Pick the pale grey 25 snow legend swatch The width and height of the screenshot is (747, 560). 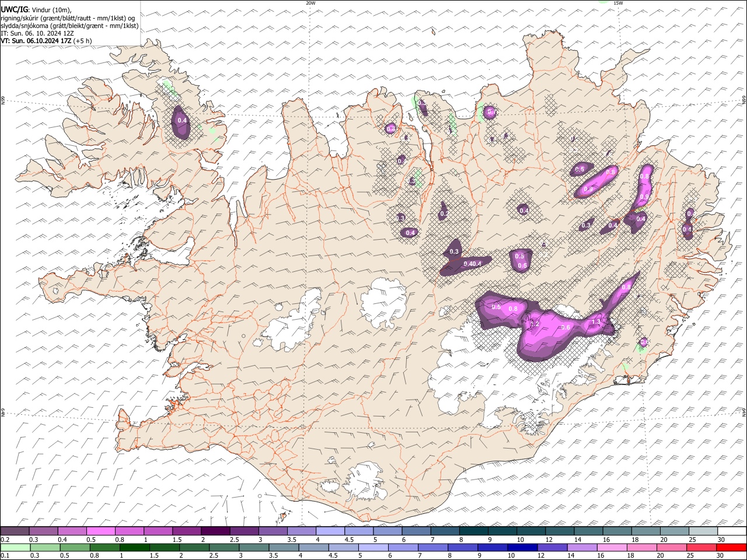point(703,531)
